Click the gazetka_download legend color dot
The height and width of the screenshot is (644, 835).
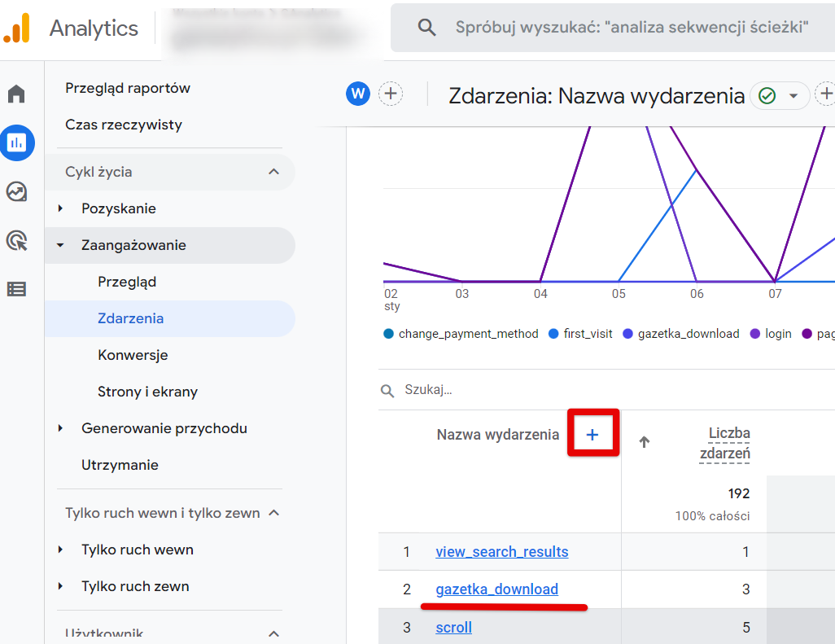click(627, 334)
